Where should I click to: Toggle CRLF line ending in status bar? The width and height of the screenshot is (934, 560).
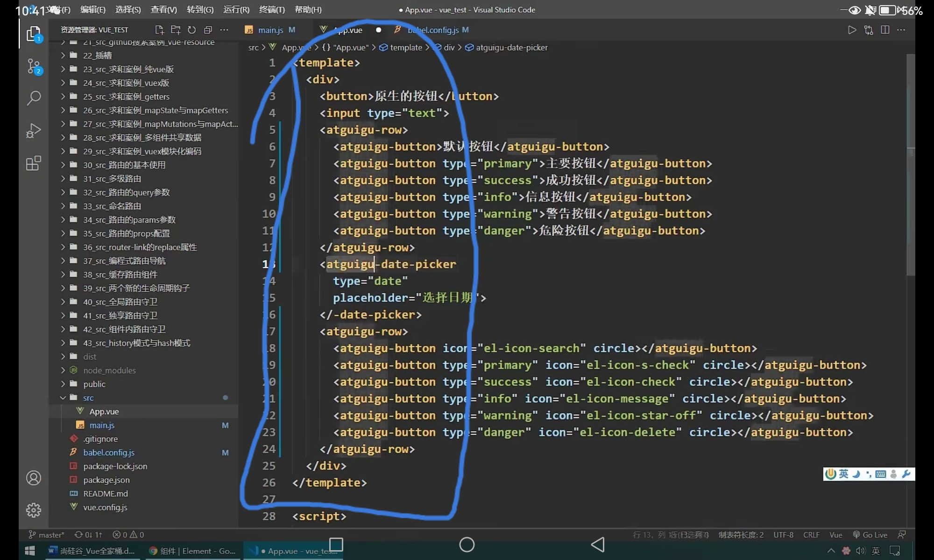[811, 535]
